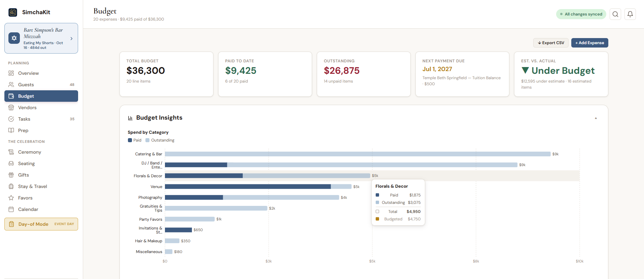Click the DJ / Band paid segment
The width and height of the screenshot is (644, 279).
[x=196, y=165]
